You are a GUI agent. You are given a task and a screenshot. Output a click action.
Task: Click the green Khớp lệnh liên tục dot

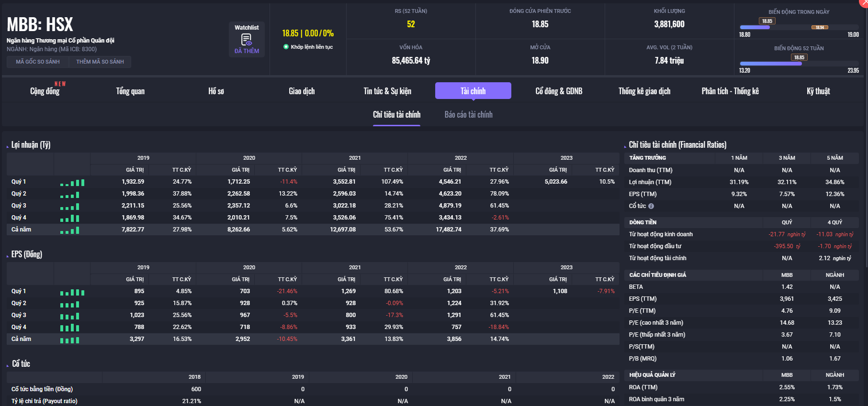286,47
